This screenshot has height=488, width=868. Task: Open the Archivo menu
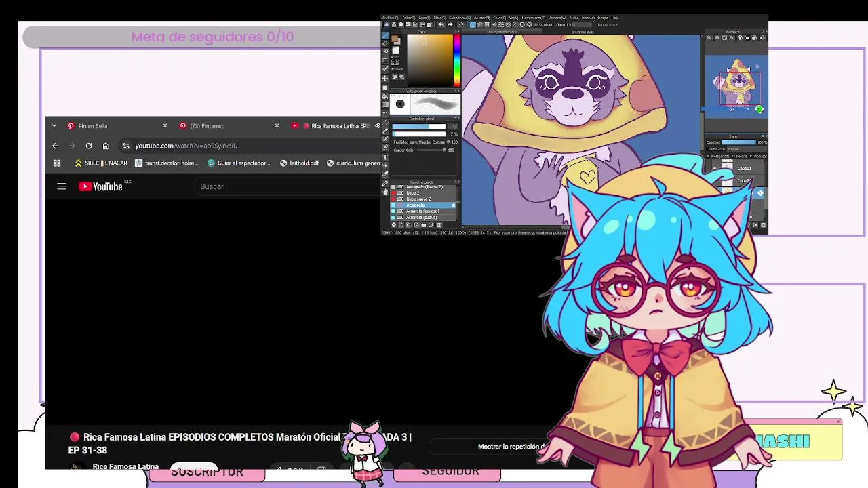point(390,18)
